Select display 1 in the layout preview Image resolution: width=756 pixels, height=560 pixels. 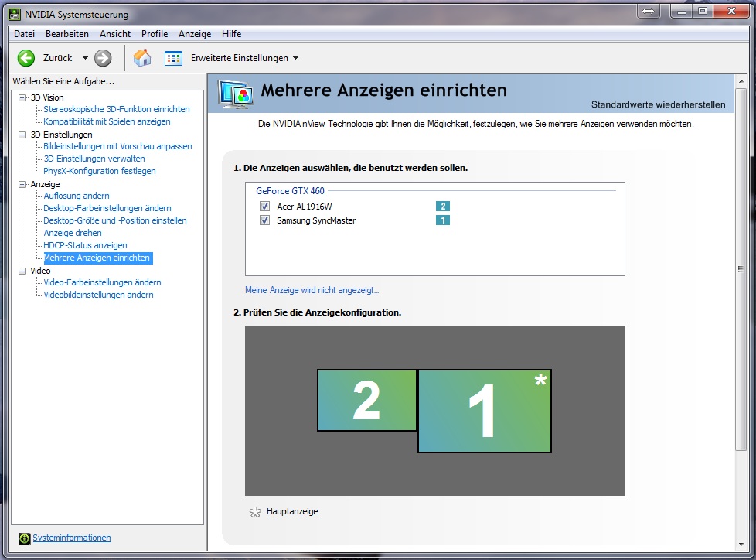point(485,411)
